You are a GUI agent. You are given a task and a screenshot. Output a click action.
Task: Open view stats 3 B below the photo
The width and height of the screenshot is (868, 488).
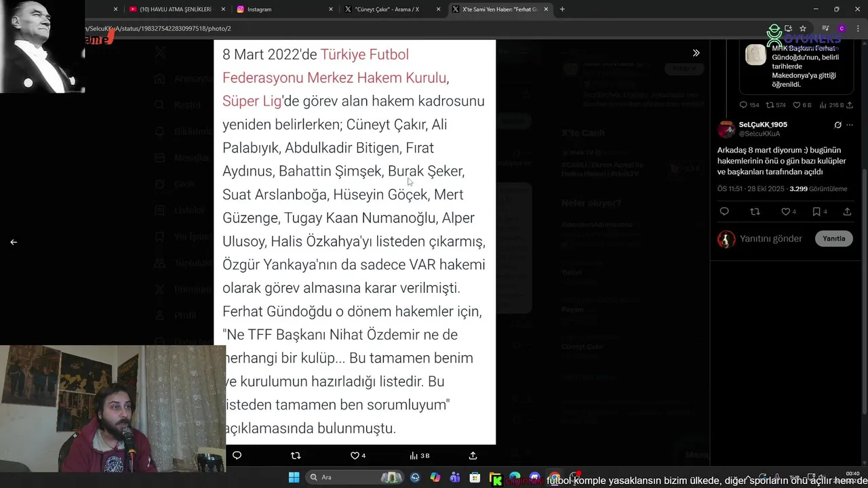click(419, 455)
